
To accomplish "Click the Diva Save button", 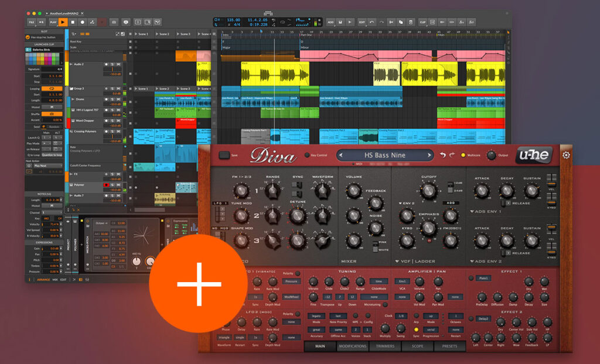I will point(224,155).
